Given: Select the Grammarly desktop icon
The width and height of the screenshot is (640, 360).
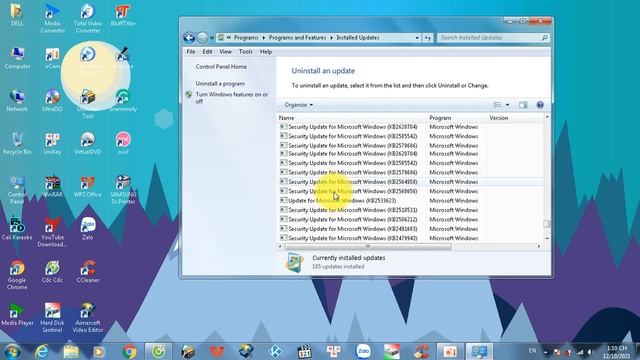Looking at the screenshot, I should click(x=123, y=100).
